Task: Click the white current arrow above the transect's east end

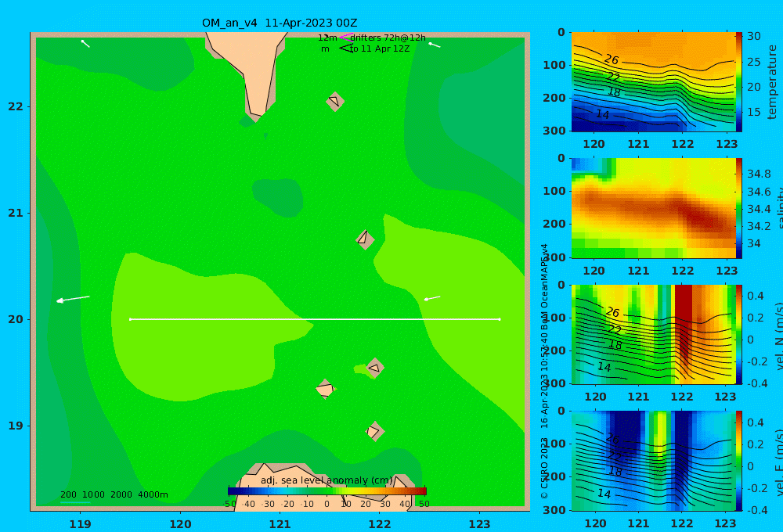Action: pos(432,298)
